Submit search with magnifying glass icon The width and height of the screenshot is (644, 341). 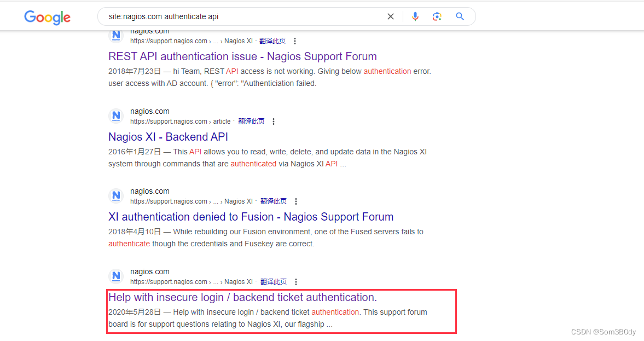[x=460, y=16]
